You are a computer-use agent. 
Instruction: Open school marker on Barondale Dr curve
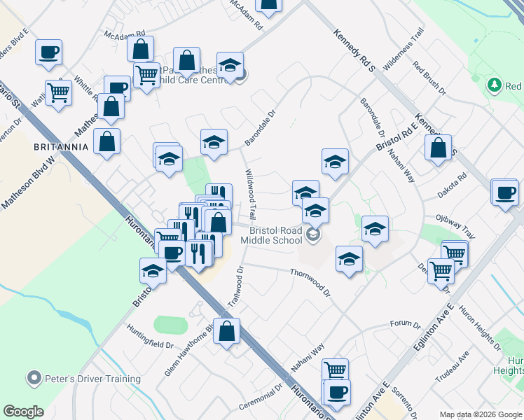(214, 144)
